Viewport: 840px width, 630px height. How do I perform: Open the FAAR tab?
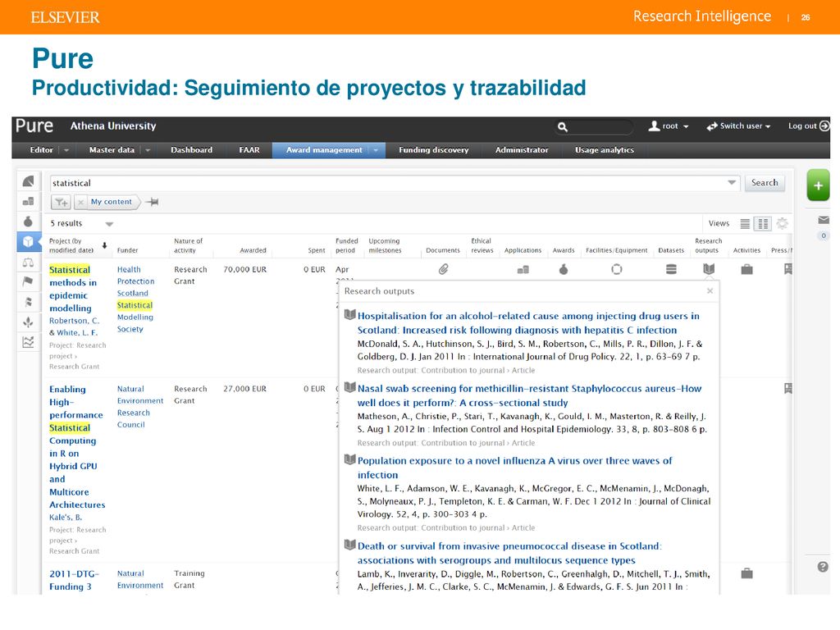coord(249,150)
